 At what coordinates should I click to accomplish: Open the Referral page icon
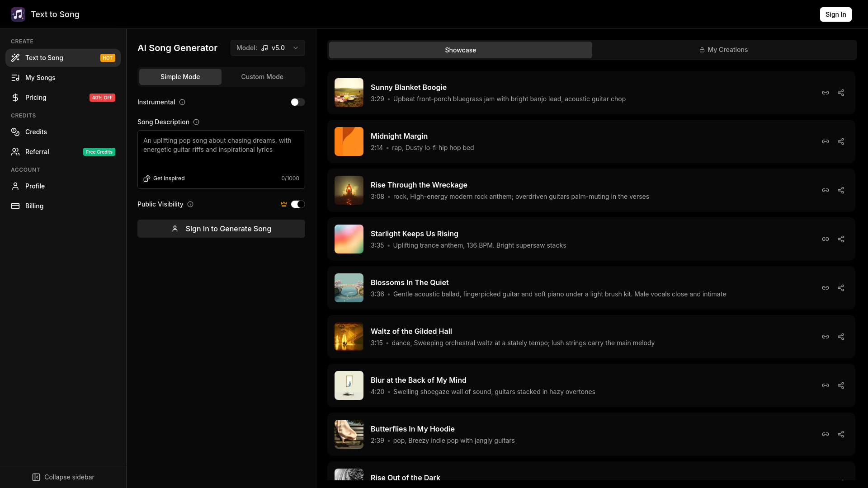pyautogui.click(x=15, y=152)
